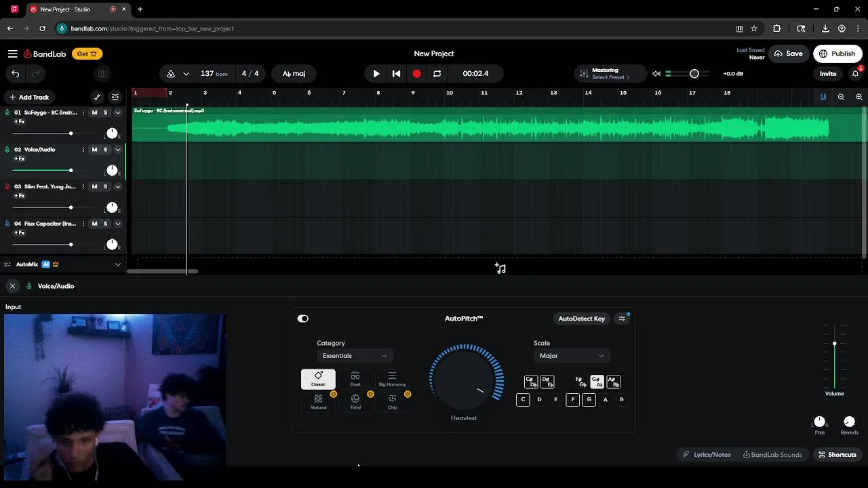This screenshot has height=488, width=868.
Task: Open the SoFaygo track options dots
Action: [x=83, y=113]
